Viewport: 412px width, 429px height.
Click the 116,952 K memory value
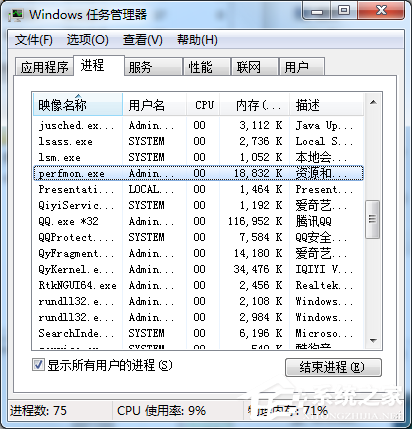255,221
